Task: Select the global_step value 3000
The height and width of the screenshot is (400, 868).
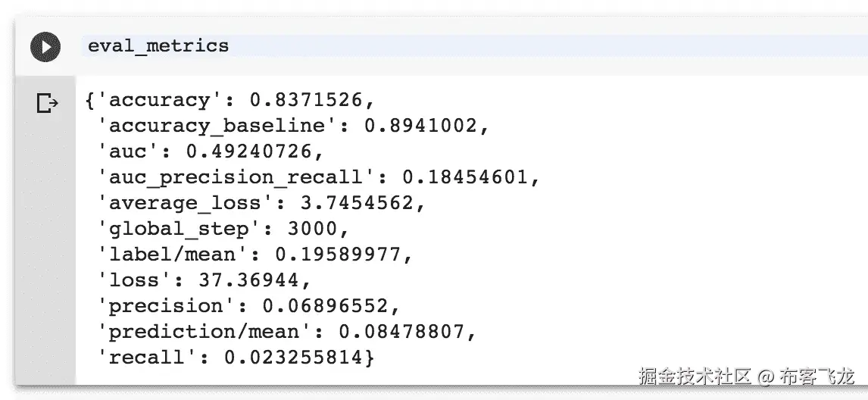Action: click(x=313, y=229)
